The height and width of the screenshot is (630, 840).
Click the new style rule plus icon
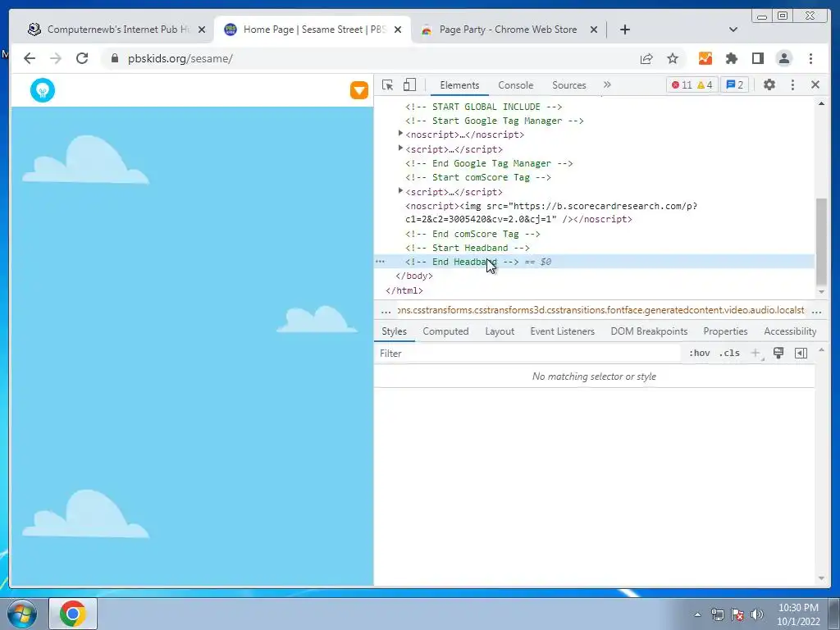[x=756, y=353]
